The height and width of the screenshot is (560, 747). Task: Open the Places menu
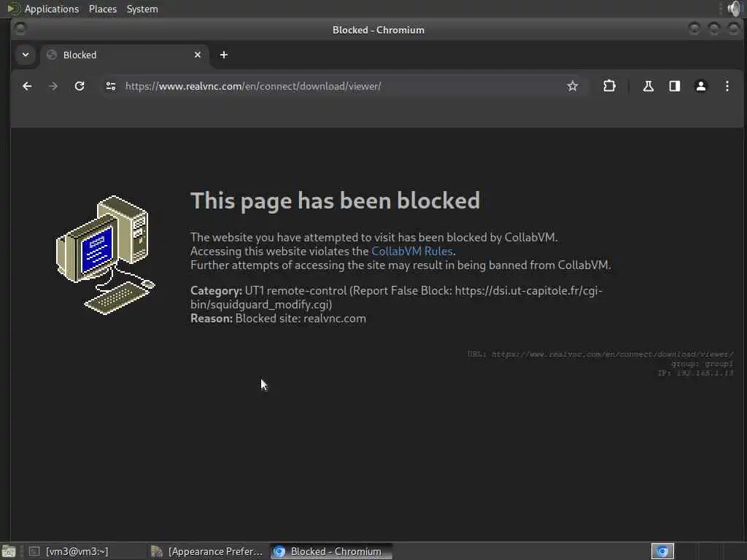102,9
